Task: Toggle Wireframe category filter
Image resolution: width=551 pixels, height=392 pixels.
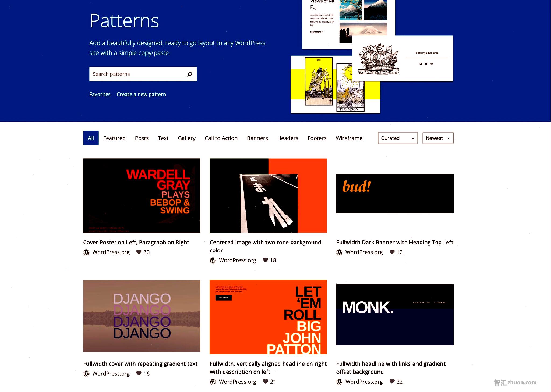Action: [349, 138]
